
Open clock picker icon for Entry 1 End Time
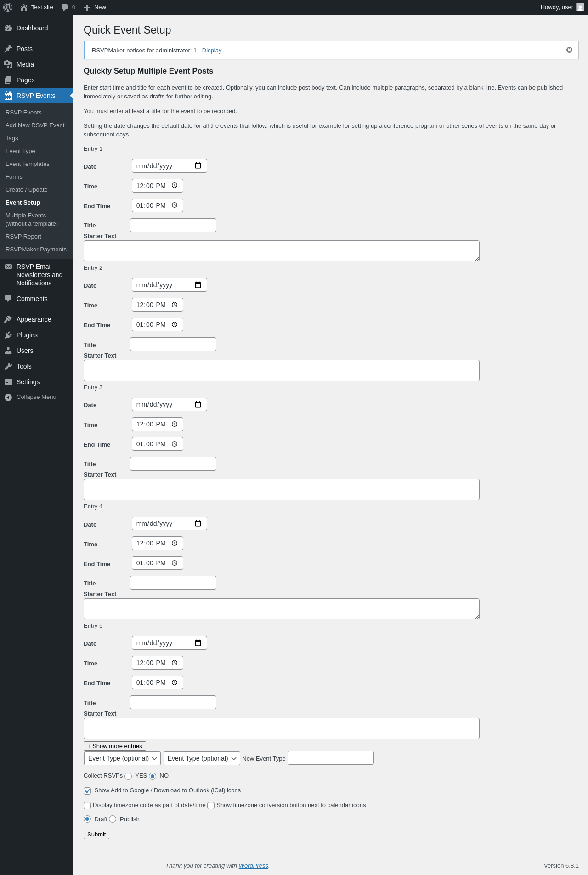tap(175, 205)
